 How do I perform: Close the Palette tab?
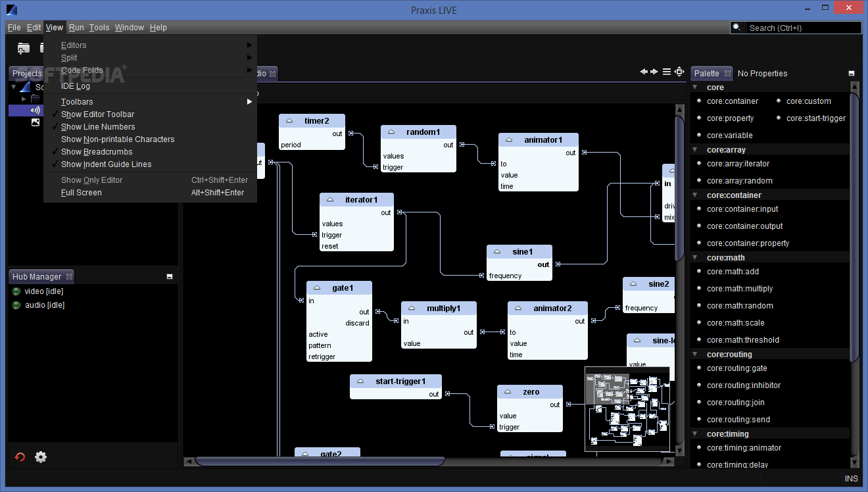pos(727,74)
